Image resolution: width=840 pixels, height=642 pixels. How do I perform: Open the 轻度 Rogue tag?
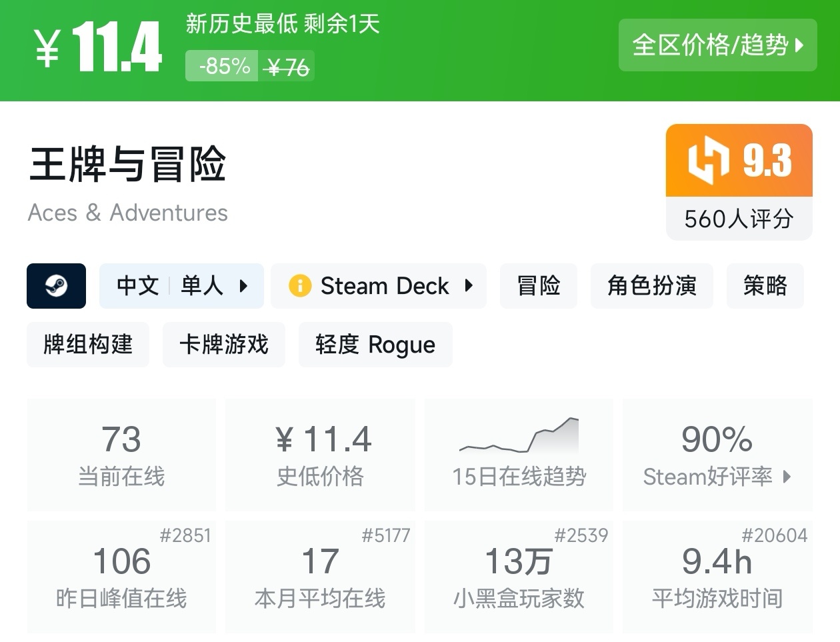tap(375, 345)
